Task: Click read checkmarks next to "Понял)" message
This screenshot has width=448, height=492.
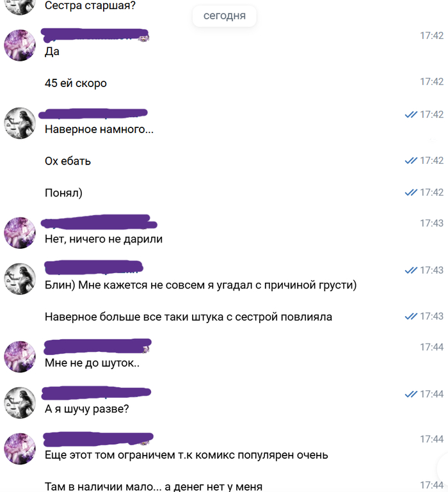Action: [x=411, y=193]
